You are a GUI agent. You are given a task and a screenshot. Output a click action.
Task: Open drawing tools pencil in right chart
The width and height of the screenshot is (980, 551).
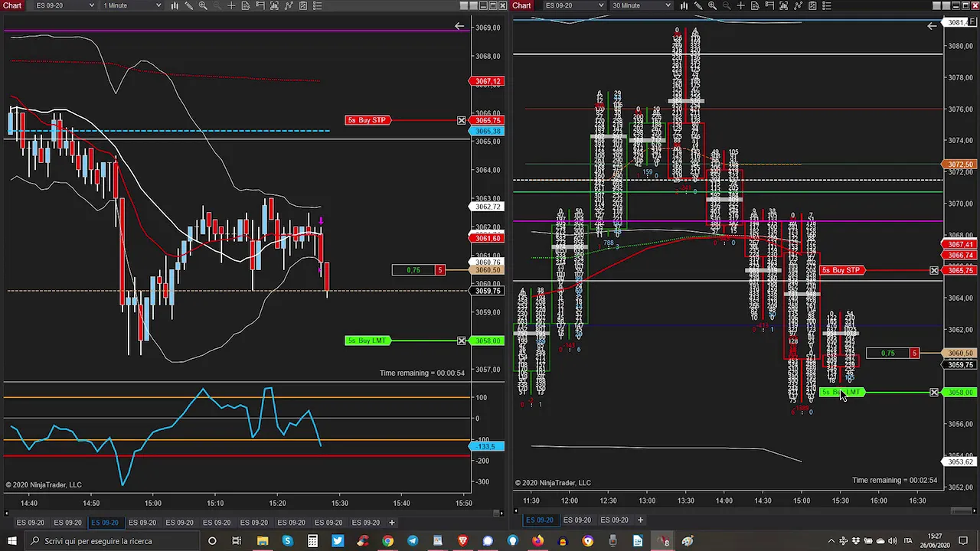tap(698, 5)
